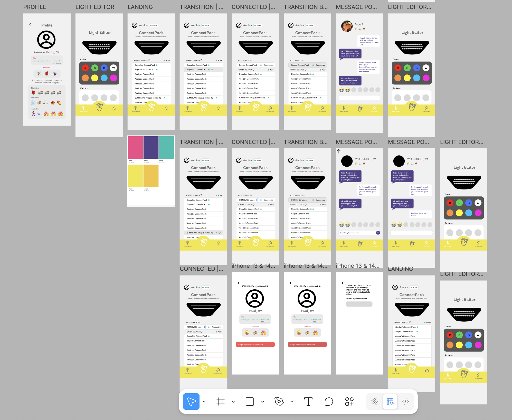Click the pink swatch in color palette frame
The image size is (512, 420).
pos(135,148)
